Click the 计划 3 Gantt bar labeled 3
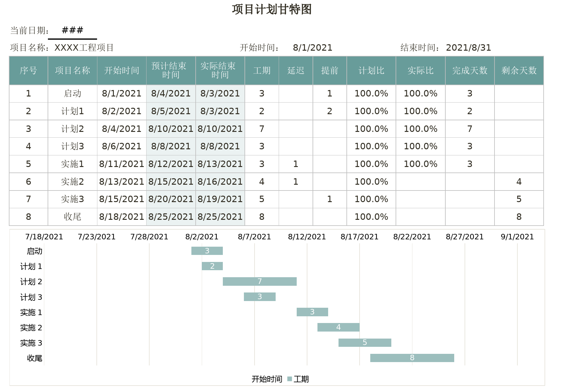Image resolution: width=576 pixels, height=392 pixels. click(260, 296)
